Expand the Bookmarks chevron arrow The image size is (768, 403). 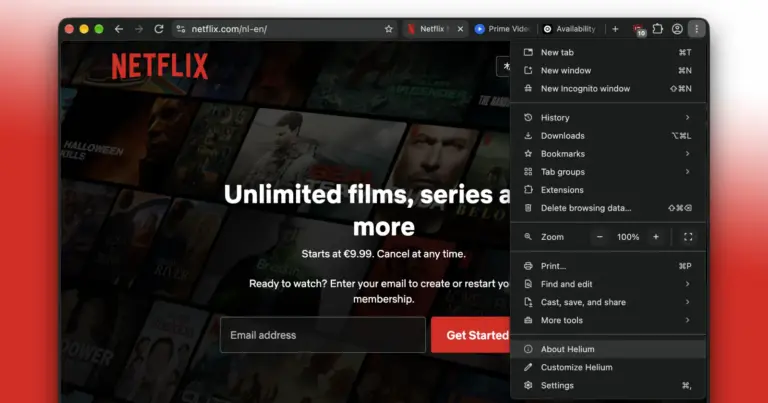[x=688, y=154]
